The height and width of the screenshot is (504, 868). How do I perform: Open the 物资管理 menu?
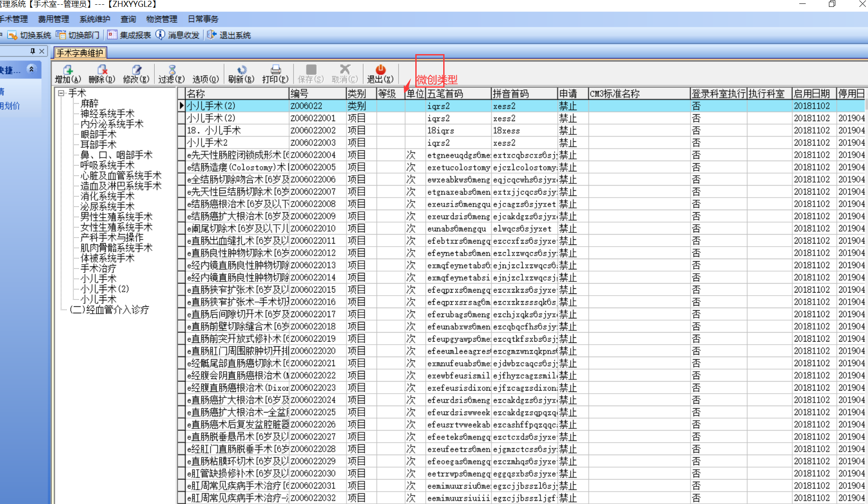161,19
